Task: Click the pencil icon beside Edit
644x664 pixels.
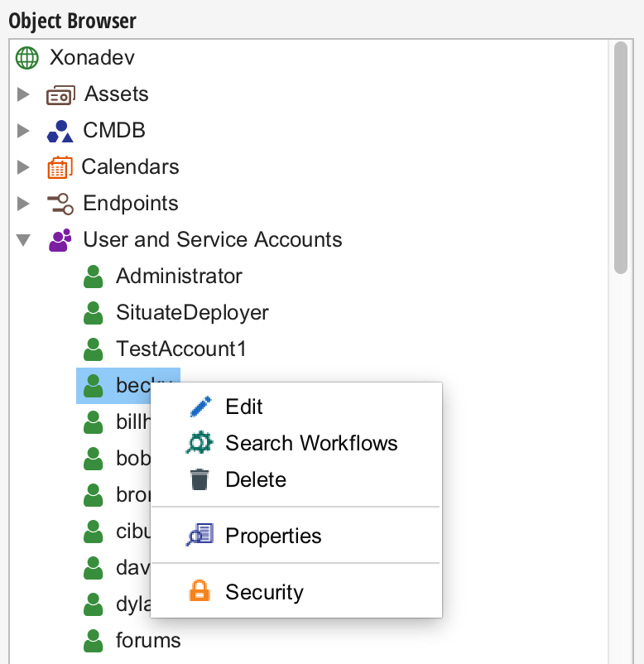Action: 201,407
